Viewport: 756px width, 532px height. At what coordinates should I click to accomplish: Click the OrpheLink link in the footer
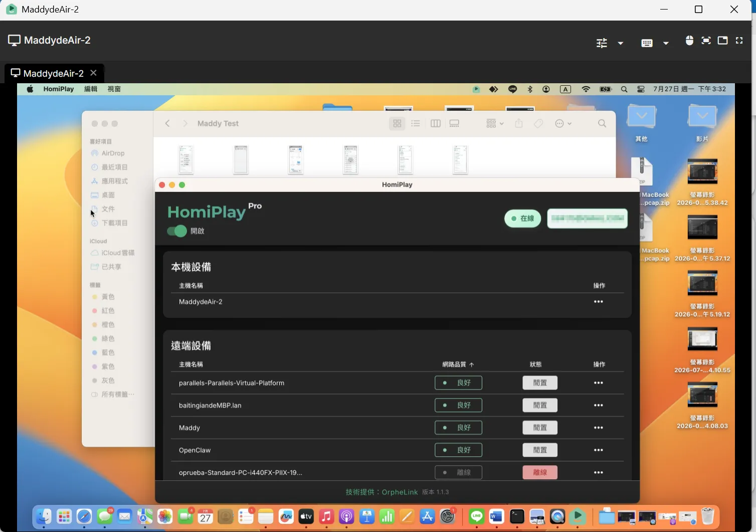(400, 492)
